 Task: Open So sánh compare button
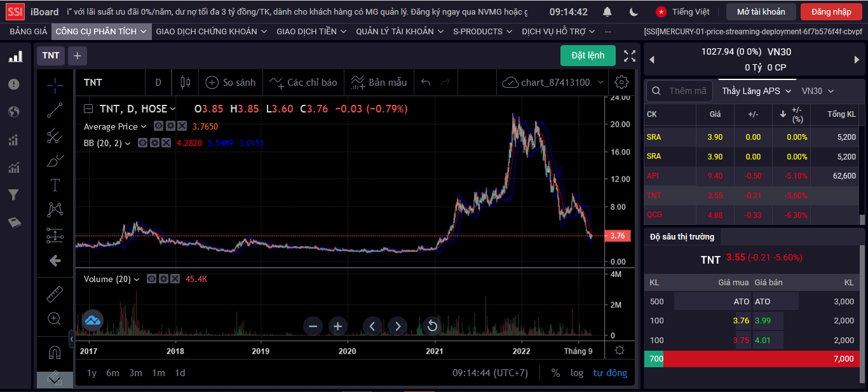tap(231, 83)
